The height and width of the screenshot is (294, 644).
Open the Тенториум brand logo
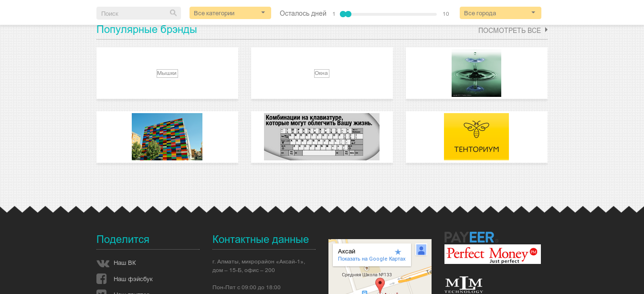click(x=476, y=136)
